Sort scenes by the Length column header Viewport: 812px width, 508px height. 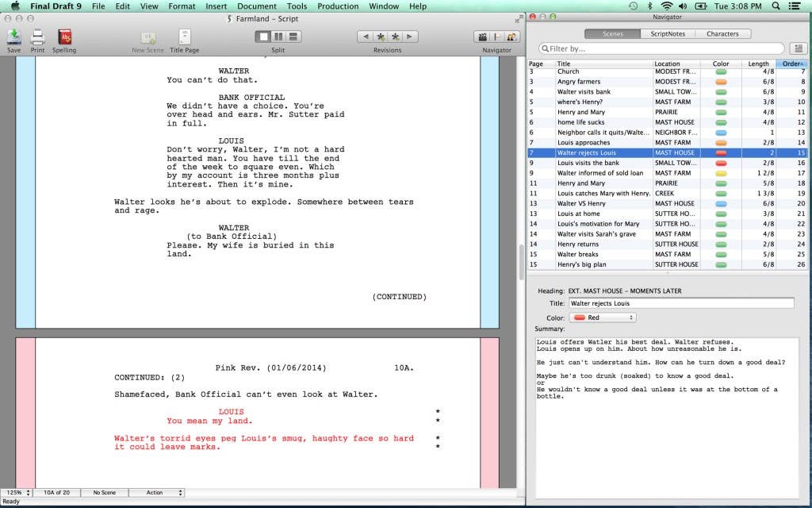[758, 63]
